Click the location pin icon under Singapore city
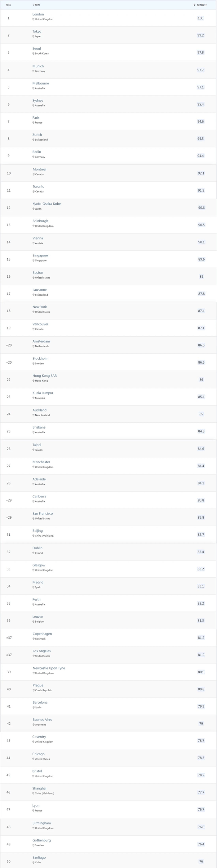The width and height of the screenshot is (217, 868). click(34, 261)
